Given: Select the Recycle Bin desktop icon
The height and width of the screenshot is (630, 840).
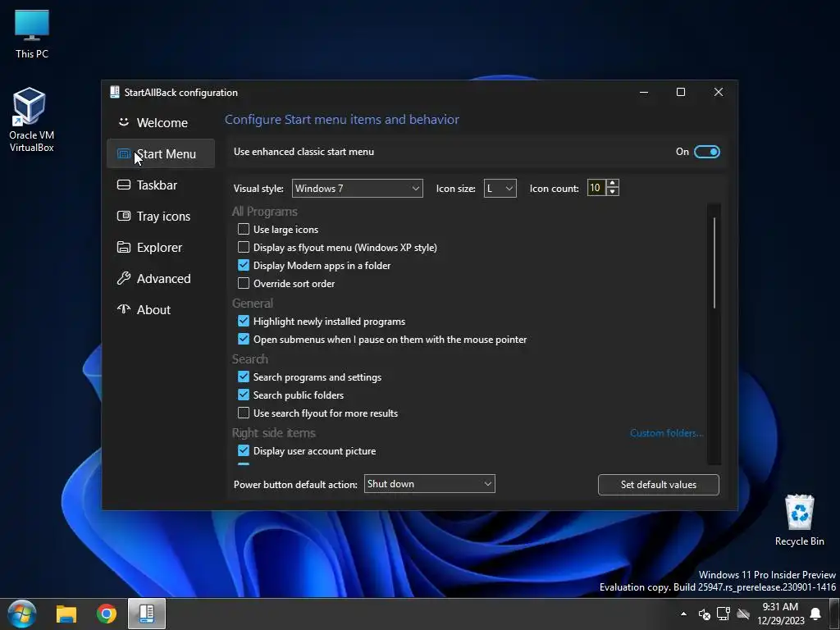Looking at the screenshot, I should click(799, 520).
